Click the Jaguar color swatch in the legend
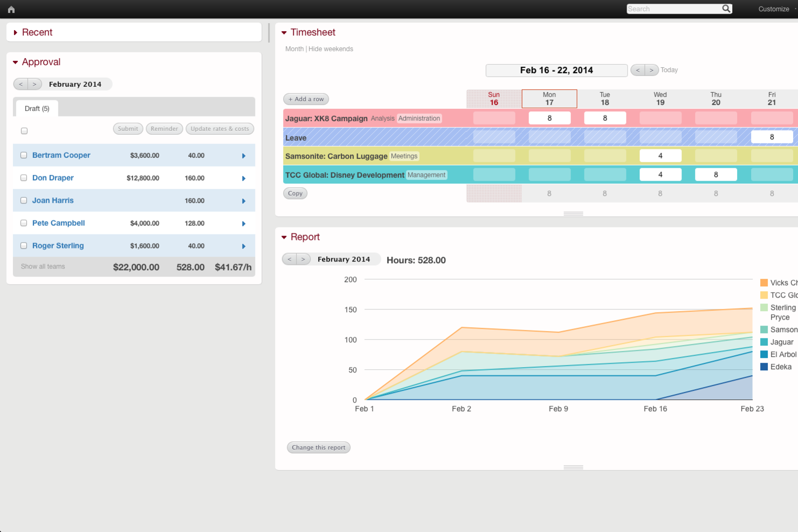 click(x=764, y=342)
